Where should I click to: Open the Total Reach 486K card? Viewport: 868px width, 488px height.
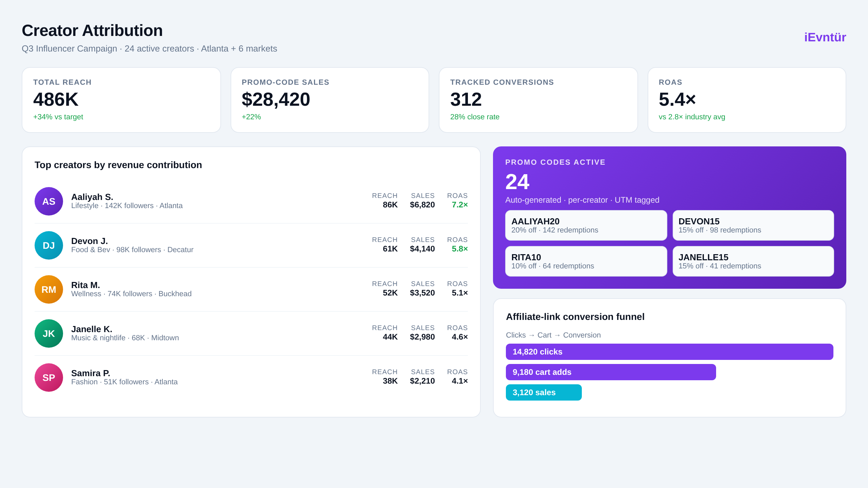click(x=121, y=100)
